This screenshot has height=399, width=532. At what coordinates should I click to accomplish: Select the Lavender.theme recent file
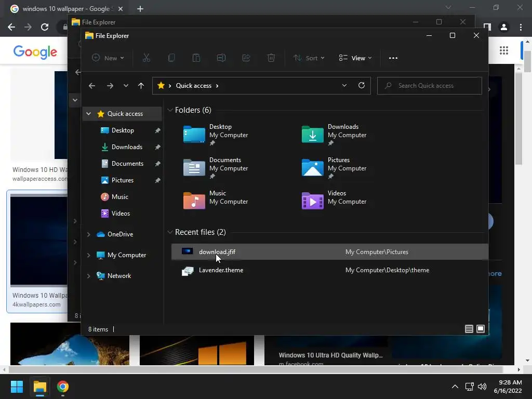coord(329,270)
